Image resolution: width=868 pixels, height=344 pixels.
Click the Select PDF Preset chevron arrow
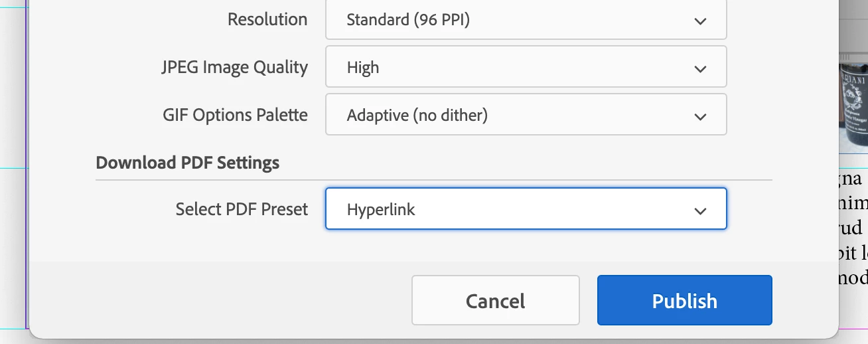coord(699,211)
